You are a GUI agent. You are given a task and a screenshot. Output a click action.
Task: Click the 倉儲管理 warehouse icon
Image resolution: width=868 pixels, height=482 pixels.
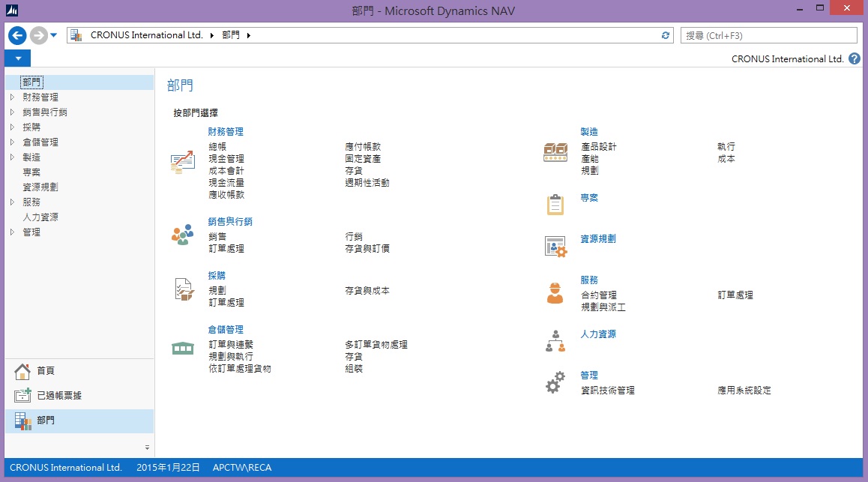coord(182,348)
